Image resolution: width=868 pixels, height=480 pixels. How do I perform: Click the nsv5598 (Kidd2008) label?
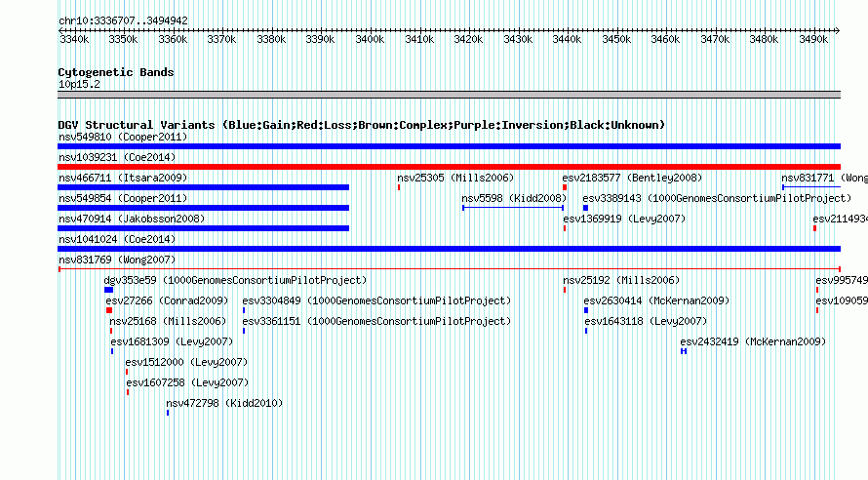[514, 198]
